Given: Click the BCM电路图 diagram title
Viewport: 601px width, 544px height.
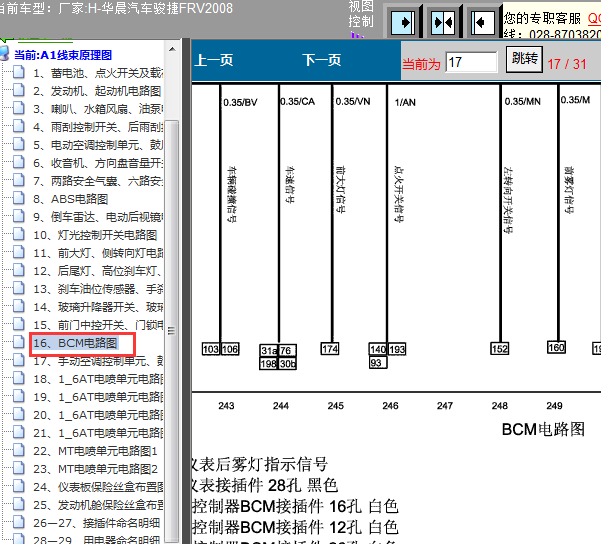Looking at the screenshot, I should point(544,429).
